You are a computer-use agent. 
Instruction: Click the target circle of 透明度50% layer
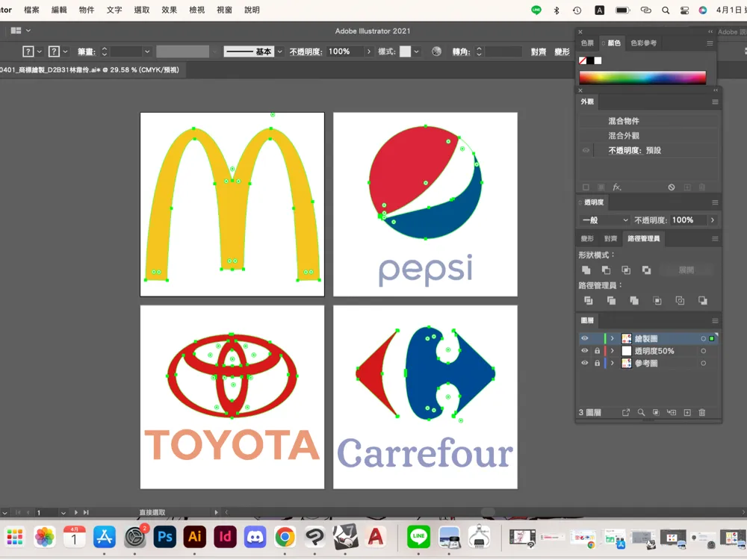pyautogui.click(x=703, y=351)
